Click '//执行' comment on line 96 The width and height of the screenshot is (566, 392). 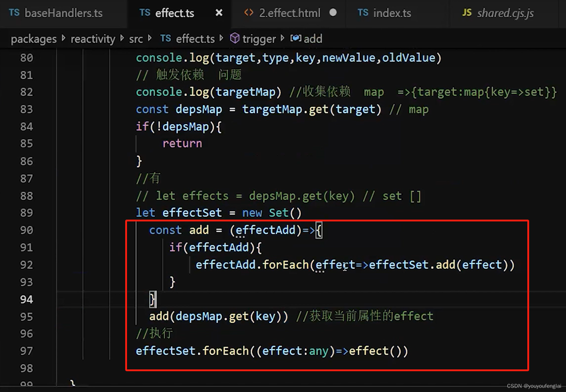pos(154,333)
